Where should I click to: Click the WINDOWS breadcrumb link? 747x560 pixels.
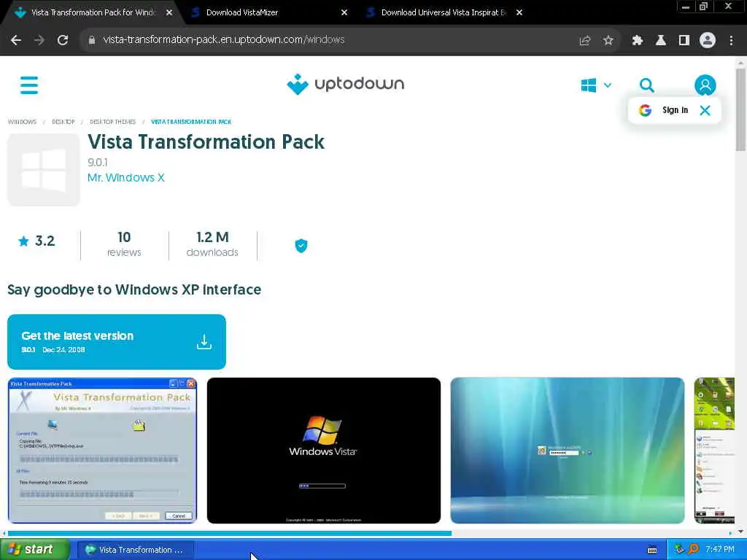pyautogui.click(x=22, y=122)
